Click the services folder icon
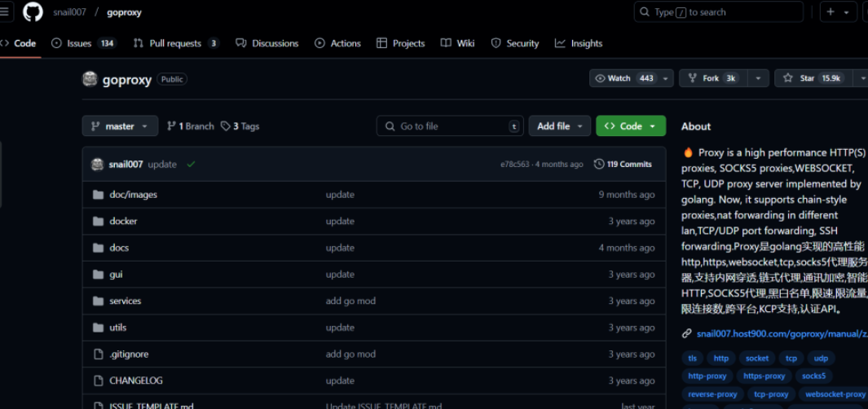Viewport: 868px width, 409px height. 99,301
